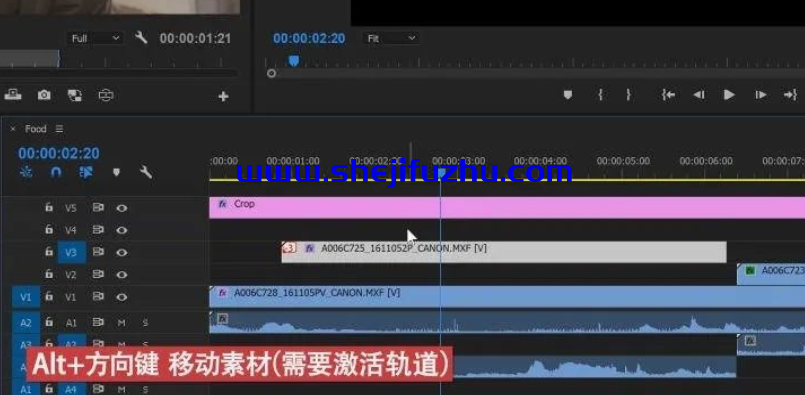The height and width of the screenshot is (395, 805).
Task: Toggle Snap magnet icon in timeline
Action: 56,172
